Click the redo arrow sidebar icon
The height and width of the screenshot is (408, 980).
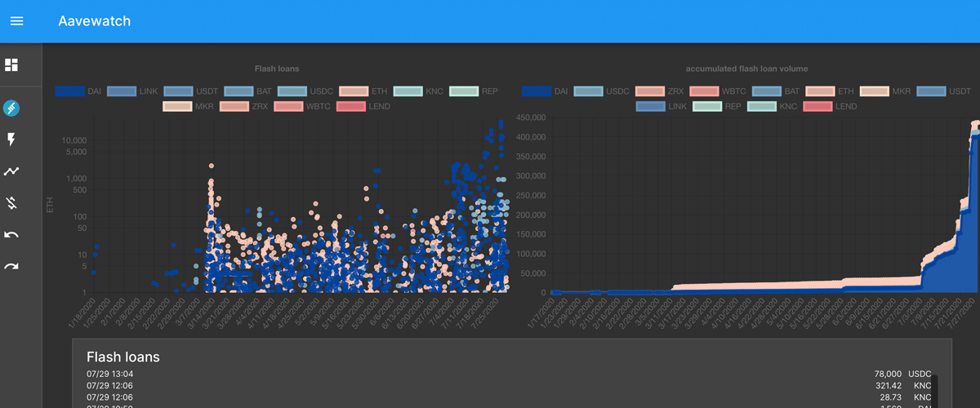[x=11, y=267]
